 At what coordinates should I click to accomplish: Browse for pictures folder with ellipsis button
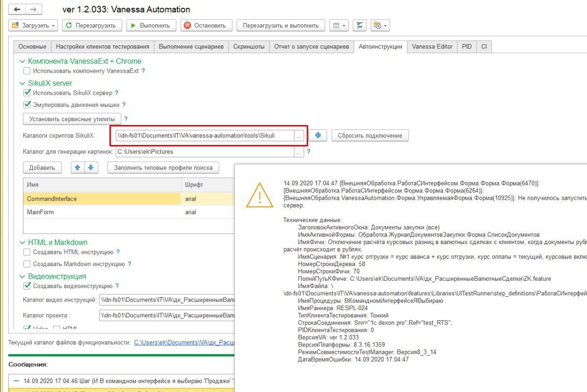(x=299, y=152)
